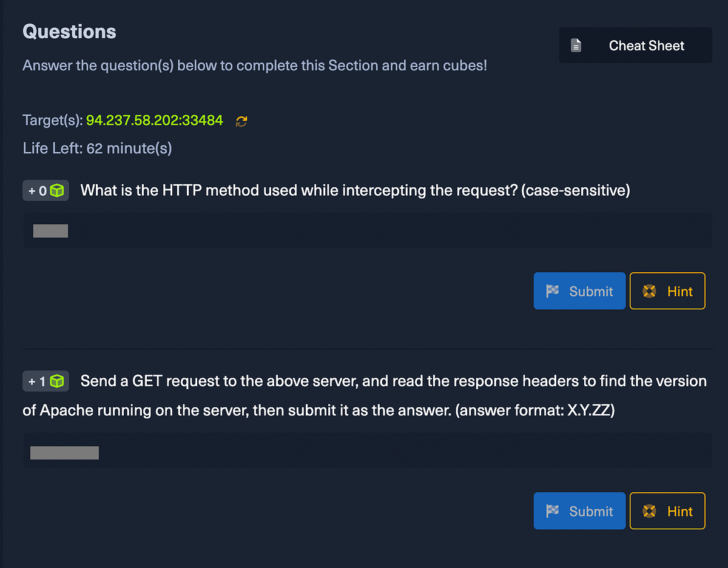The image size is (728, 568).
Task: Click the flag icon on the first Submit button
Action: click(553, 290)
